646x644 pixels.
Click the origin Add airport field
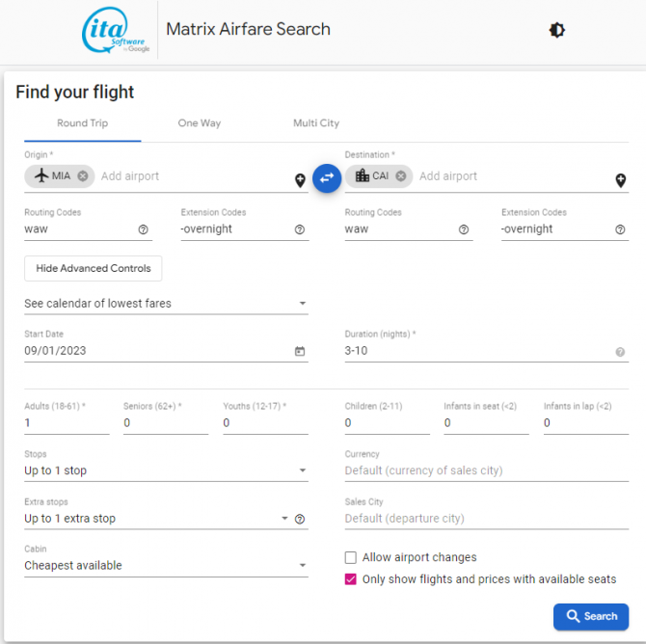tap(196, 176)
